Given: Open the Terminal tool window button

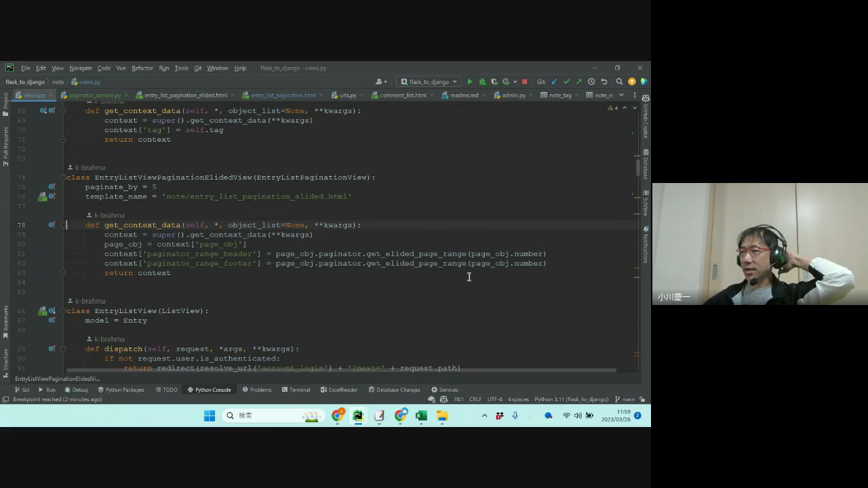Looking at the screenshot, I should click(296, 390).
